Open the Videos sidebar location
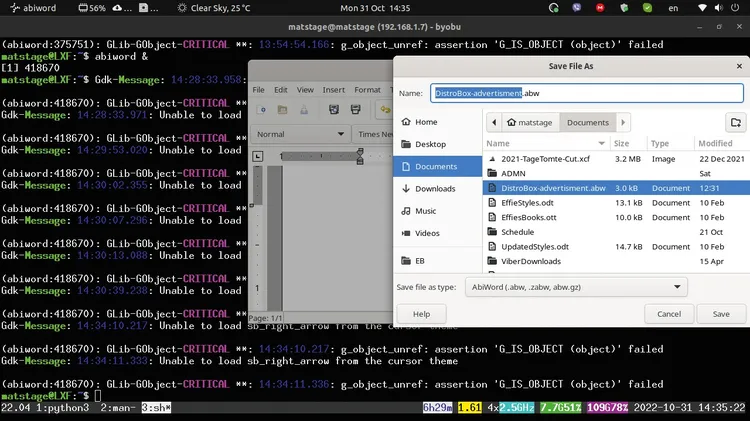Image resolution: width=750 pixels, height=421 pixels. tap(427, 233)
